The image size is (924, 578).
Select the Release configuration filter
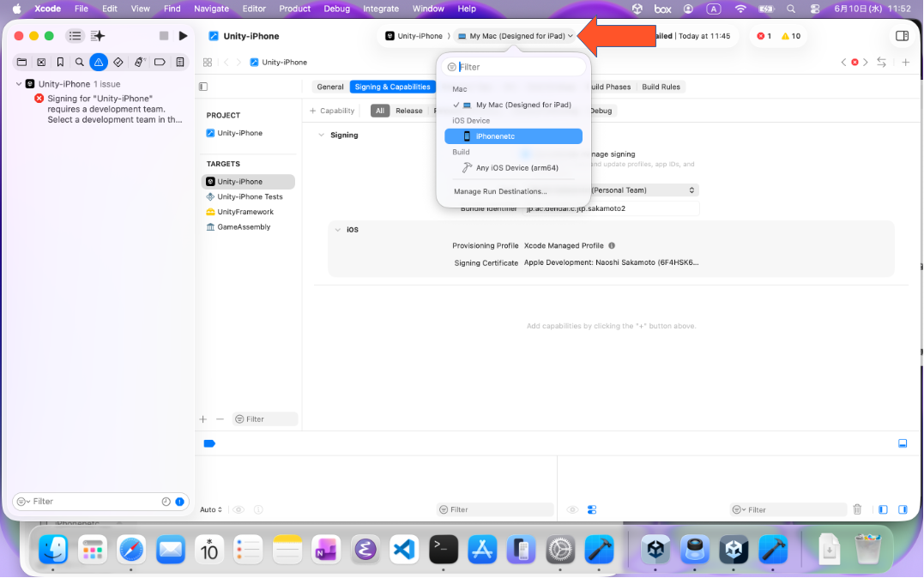[x=409, y=111]
